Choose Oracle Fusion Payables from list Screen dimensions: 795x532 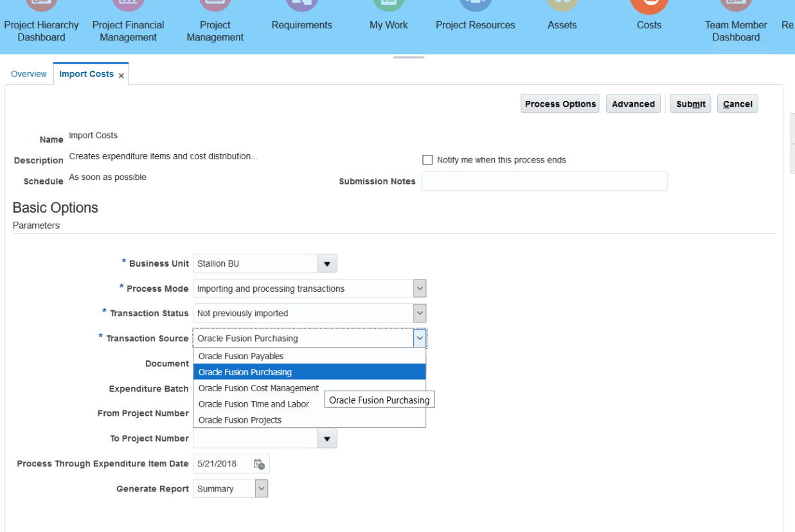(x=309, y=356)
